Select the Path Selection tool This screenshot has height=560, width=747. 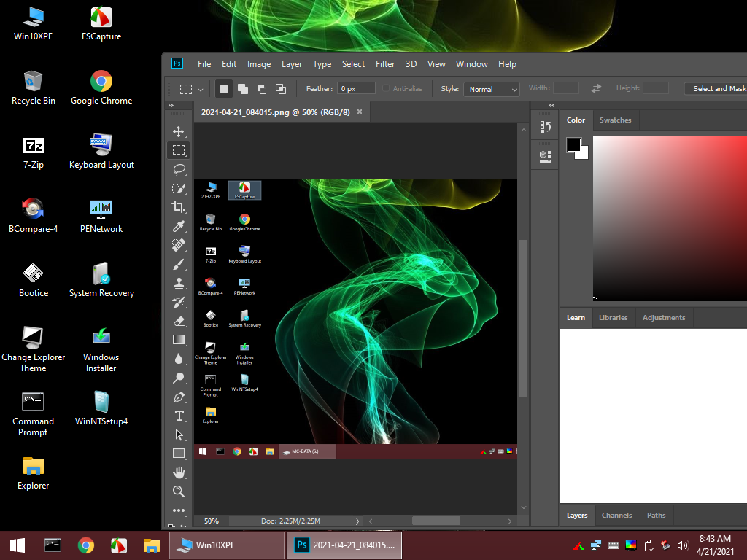point(179,435)
